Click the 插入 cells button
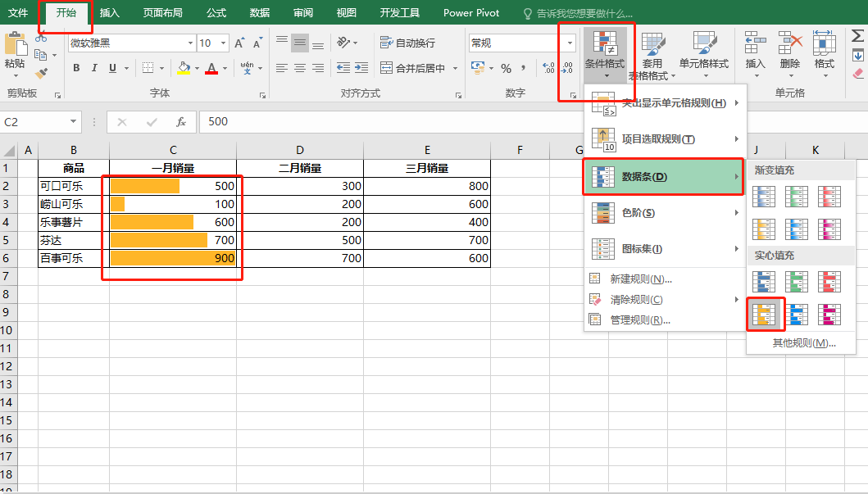Viewport: 868px width, 494px height. (x=755, y=54)
